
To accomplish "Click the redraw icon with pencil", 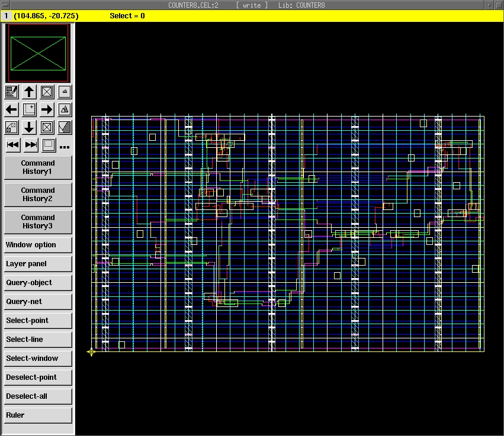I will coord(11,92).
